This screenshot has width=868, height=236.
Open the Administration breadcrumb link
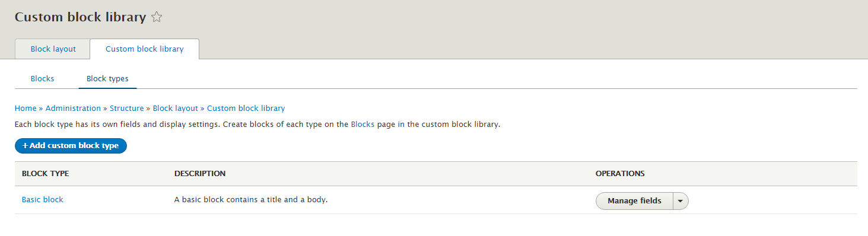(73, 109)
